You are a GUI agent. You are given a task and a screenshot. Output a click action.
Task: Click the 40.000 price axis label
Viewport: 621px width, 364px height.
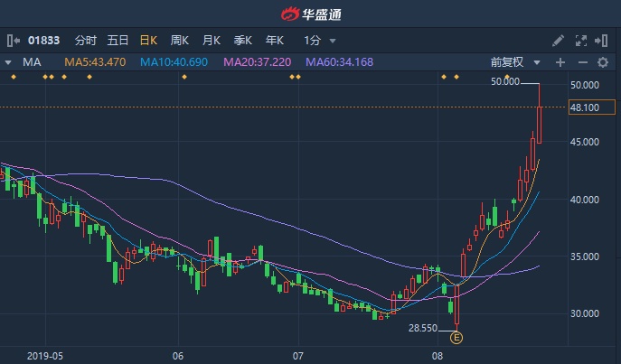585,200
